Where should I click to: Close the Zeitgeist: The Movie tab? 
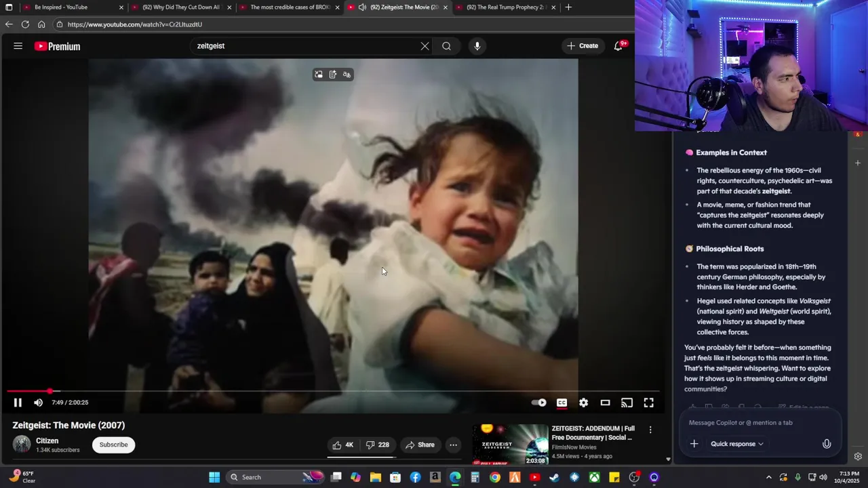point(446,7)
